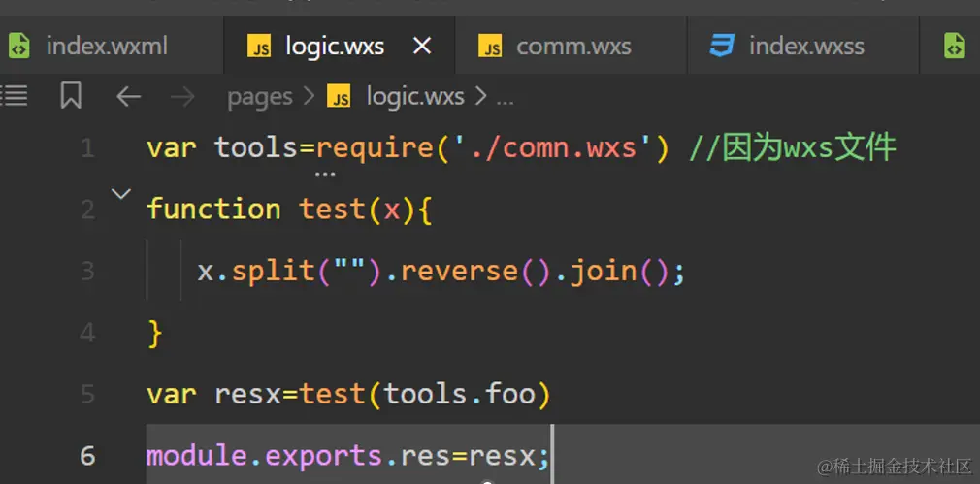Toggle the outline list icon

click(x=14, y=96)
